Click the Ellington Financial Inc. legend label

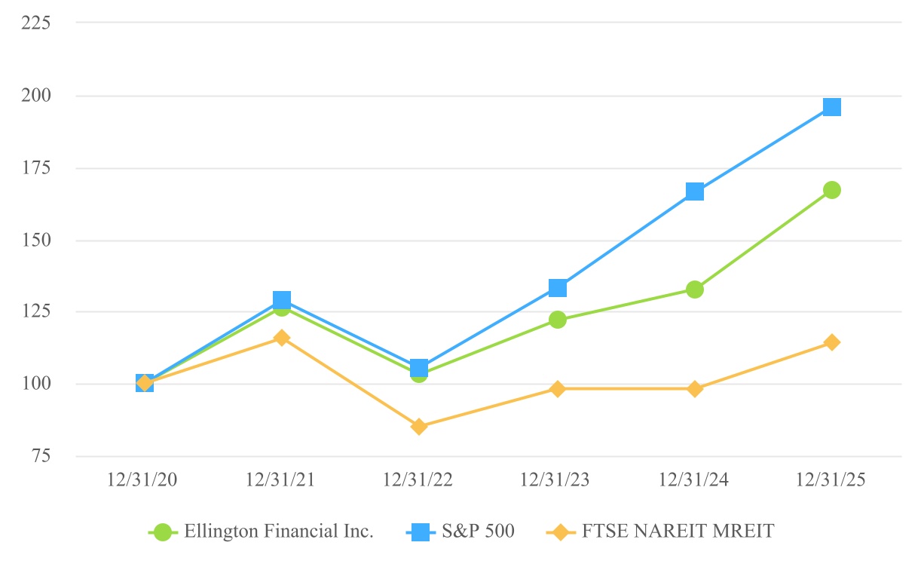(x=278, y=532)
